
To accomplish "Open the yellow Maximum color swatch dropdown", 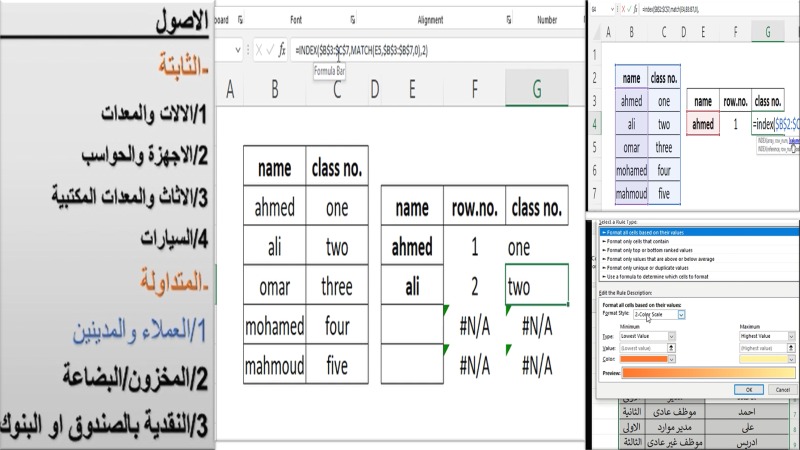I will (x=791, y=359).
